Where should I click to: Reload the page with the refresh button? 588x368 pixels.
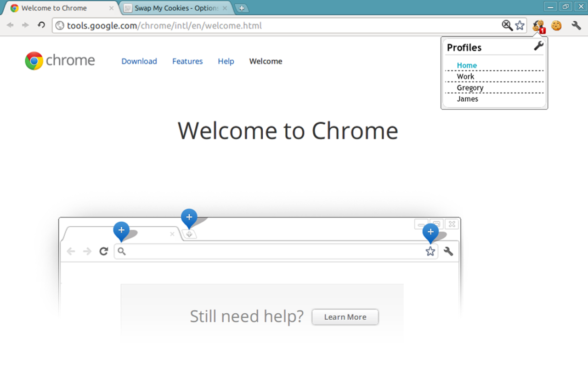pyautogui.click(x=41, y=25)
